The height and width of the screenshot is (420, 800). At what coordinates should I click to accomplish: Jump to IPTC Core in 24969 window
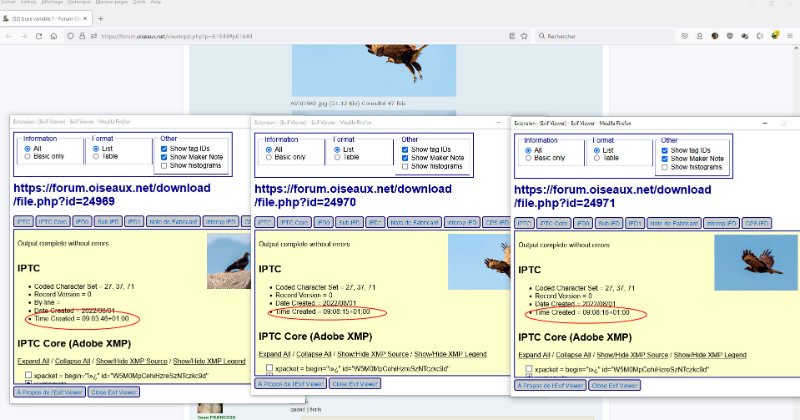(x=53, y=221)
